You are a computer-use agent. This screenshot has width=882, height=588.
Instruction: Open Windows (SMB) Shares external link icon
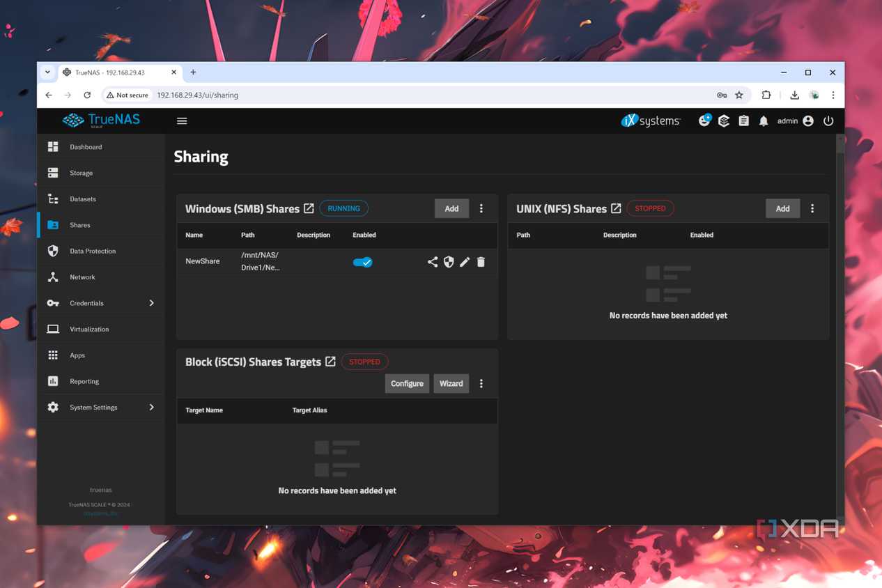tap(309, 208)
